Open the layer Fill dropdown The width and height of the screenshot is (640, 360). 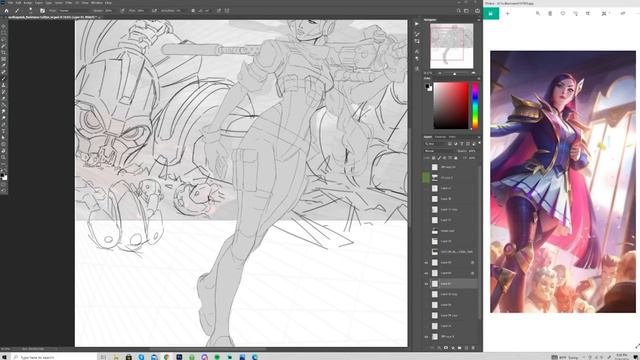(x=472, y=158)
